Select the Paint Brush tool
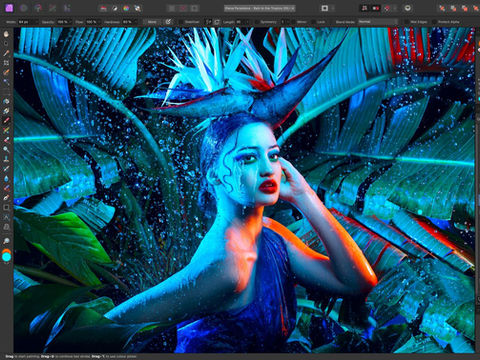Screen dimensions: 480x360 tap(6, 120)
